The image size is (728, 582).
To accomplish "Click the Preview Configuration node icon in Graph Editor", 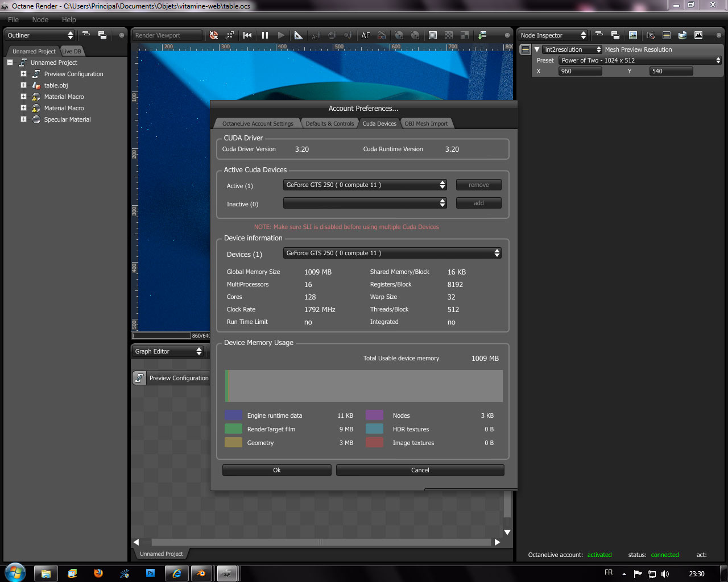I will point(139,378).
